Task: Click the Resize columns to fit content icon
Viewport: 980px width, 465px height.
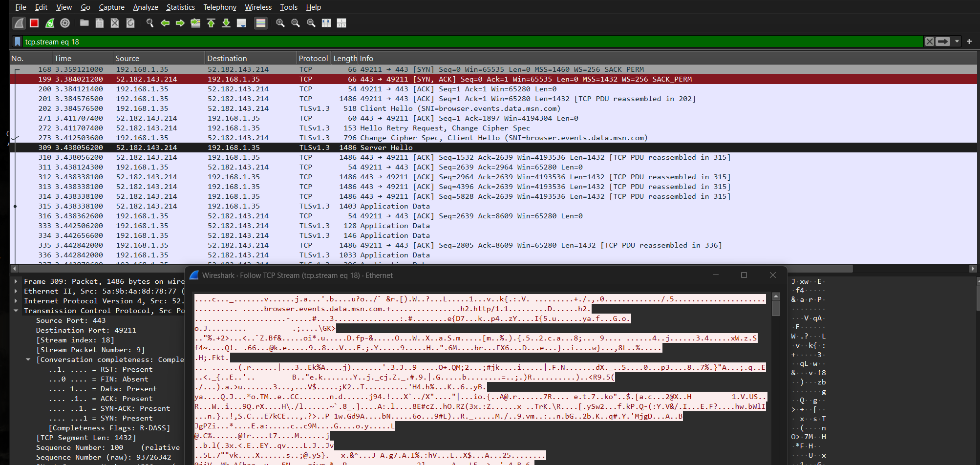Action: [x=326, y=23]
